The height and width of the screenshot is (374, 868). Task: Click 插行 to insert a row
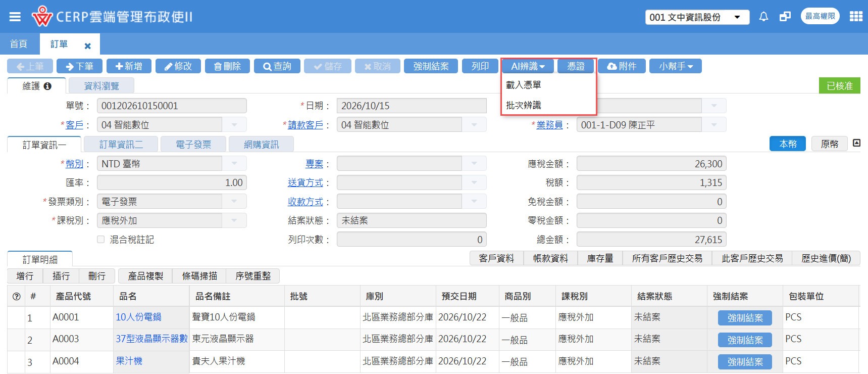point(61,276)
